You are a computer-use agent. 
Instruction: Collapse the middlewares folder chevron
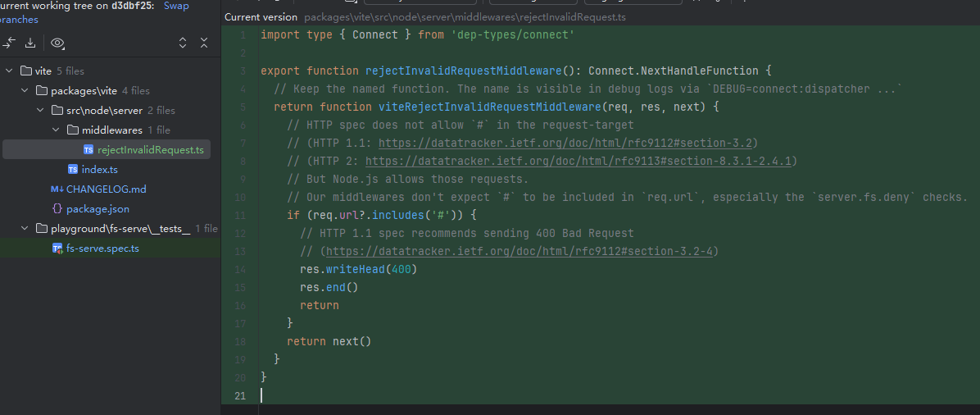click(x=57, y=130)
